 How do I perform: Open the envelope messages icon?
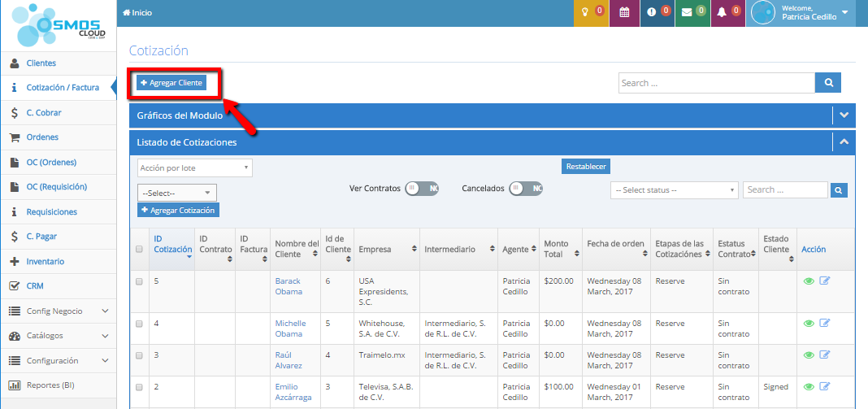coord(687,13)
